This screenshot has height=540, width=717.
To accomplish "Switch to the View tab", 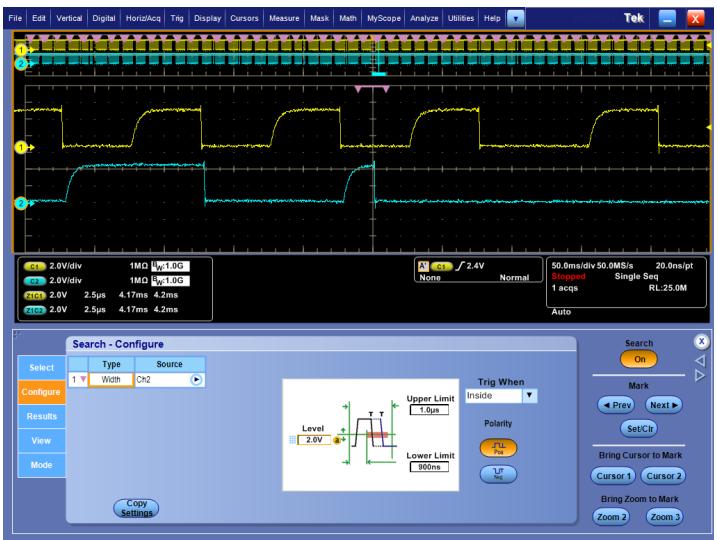I will tap(41, 441).
